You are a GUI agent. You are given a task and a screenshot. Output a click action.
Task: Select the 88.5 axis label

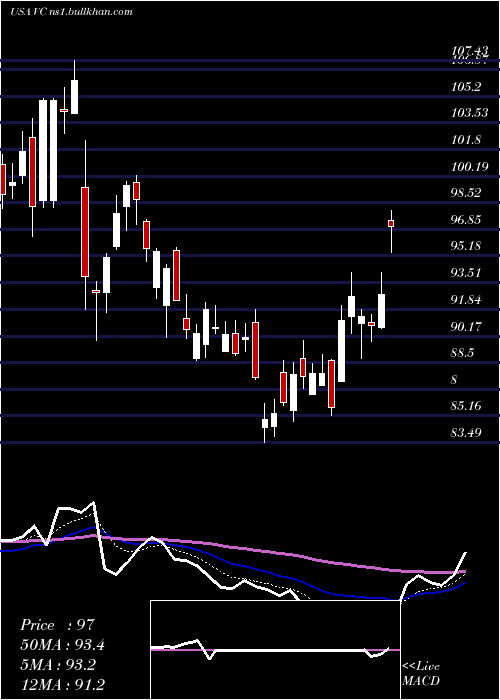462,353
